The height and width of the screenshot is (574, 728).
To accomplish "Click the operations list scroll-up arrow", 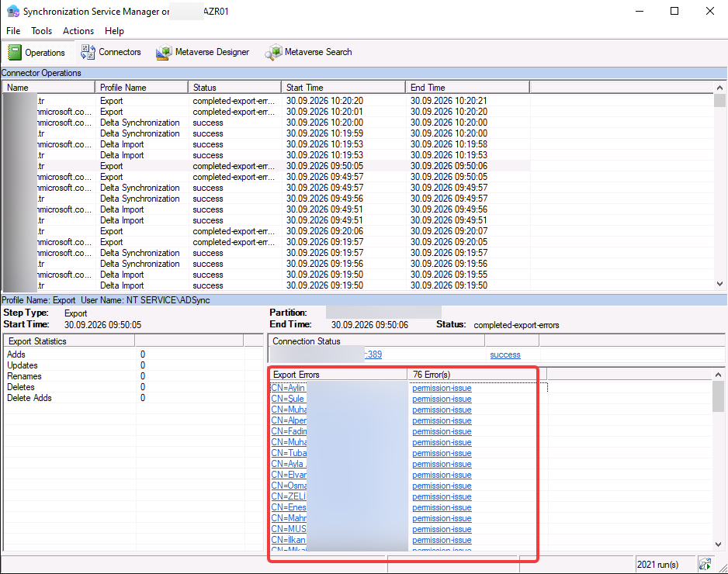I will pyautogui.click(x=719, y=87).
